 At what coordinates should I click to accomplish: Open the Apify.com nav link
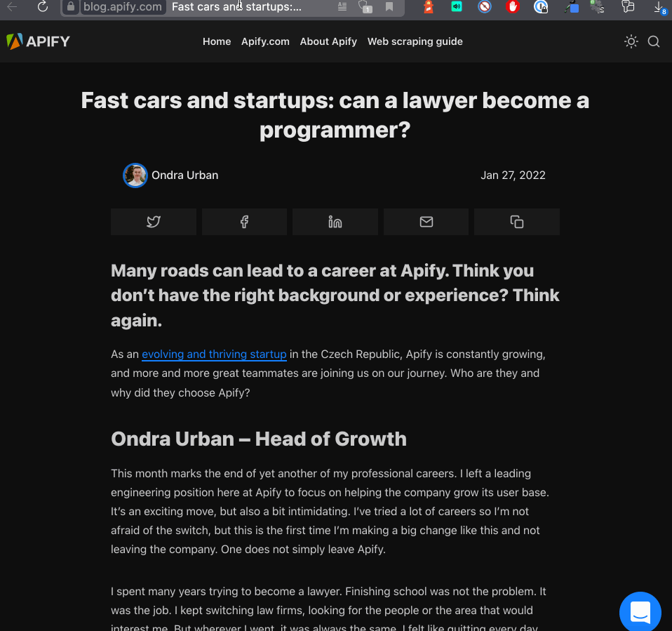point(265,41)
